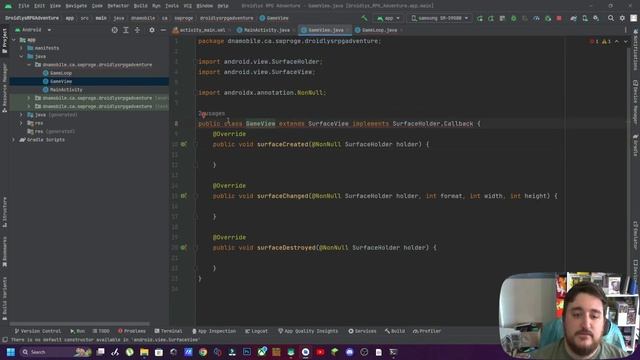Open the View menu
The height and width of the screenshot is (360, 640).
pos(55,6)
